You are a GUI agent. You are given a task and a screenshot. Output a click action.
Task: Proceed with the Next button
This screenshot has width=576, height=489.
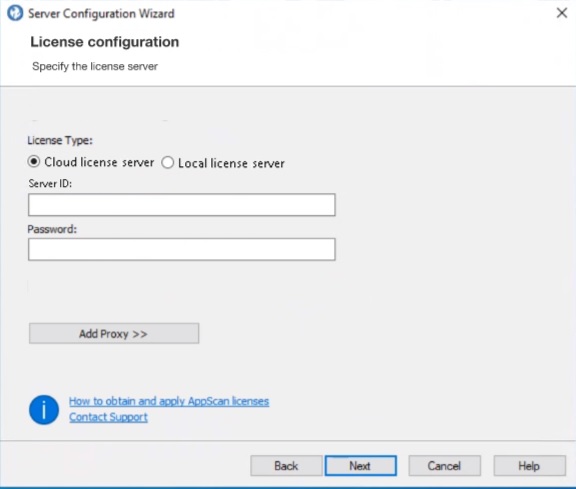[360, 466]
